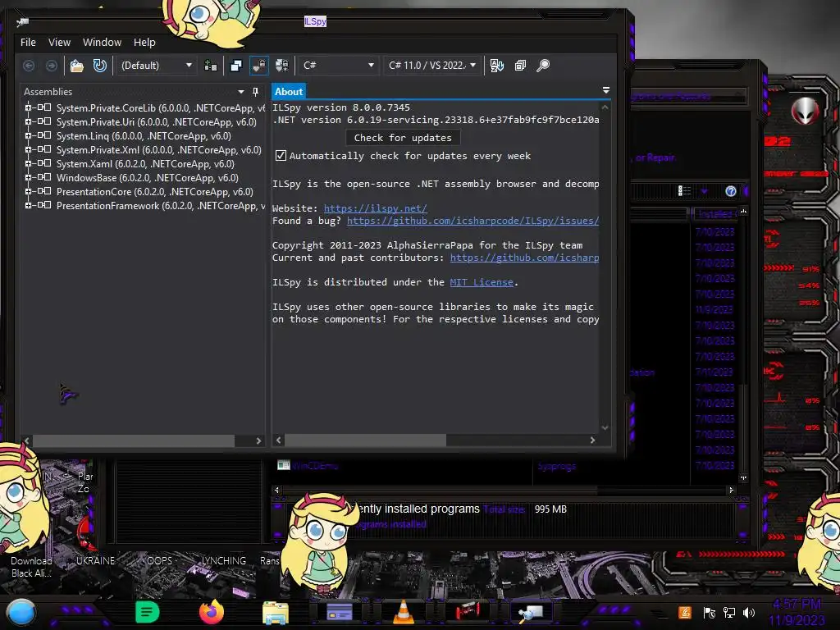Click the About pane scroll-left arrow
Screen dimensions: 840x630
pyautogui.click(x=279, y=441)
